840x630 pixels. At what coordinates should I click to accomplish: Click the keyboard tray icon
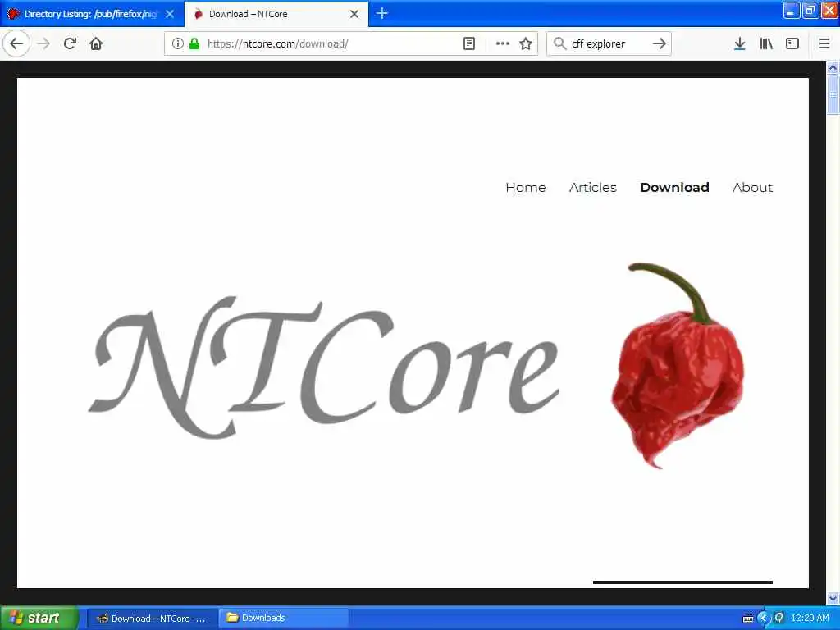point(748,619)
